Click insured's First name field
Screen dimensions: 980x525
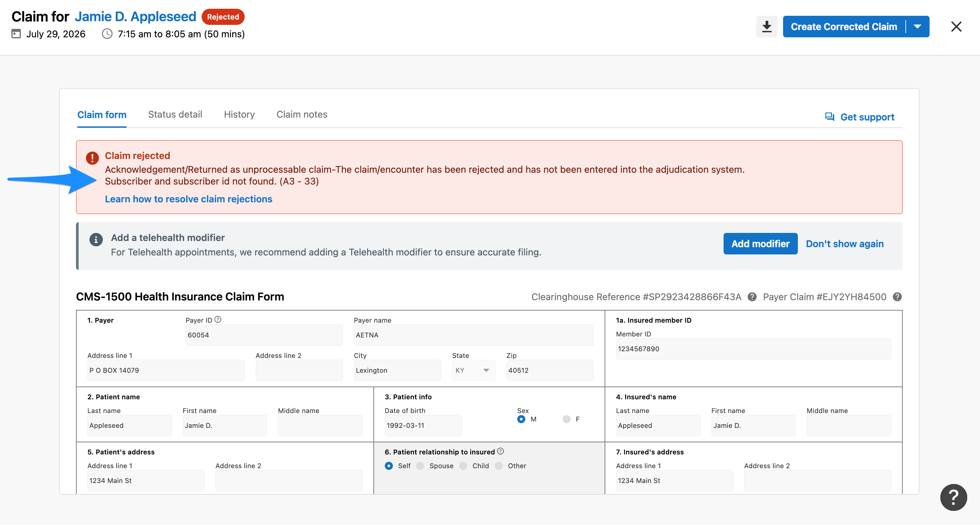753,425
